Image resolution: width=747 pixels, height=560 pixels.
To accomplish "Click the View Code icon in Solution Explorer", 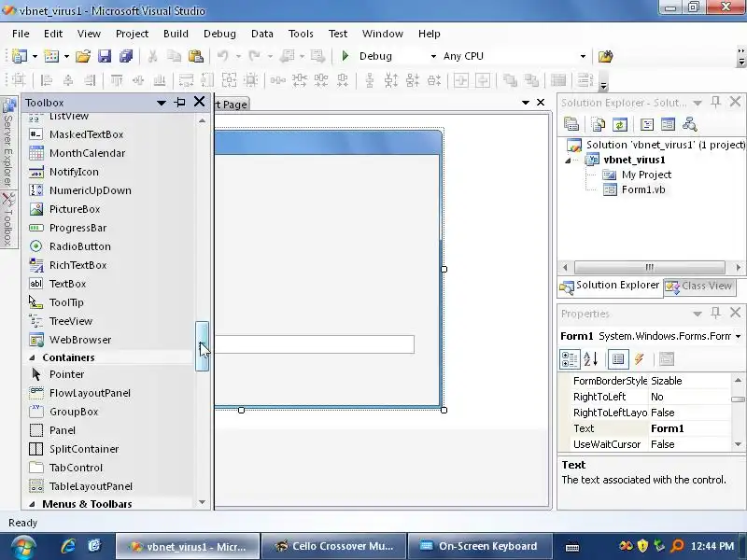I will point(647,125).
